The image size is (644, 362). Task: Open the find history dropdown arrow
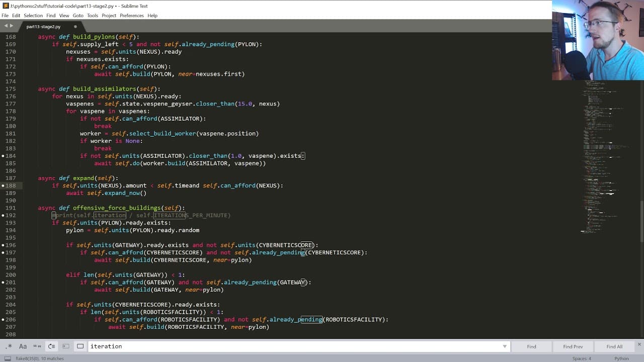coord(505,346)
